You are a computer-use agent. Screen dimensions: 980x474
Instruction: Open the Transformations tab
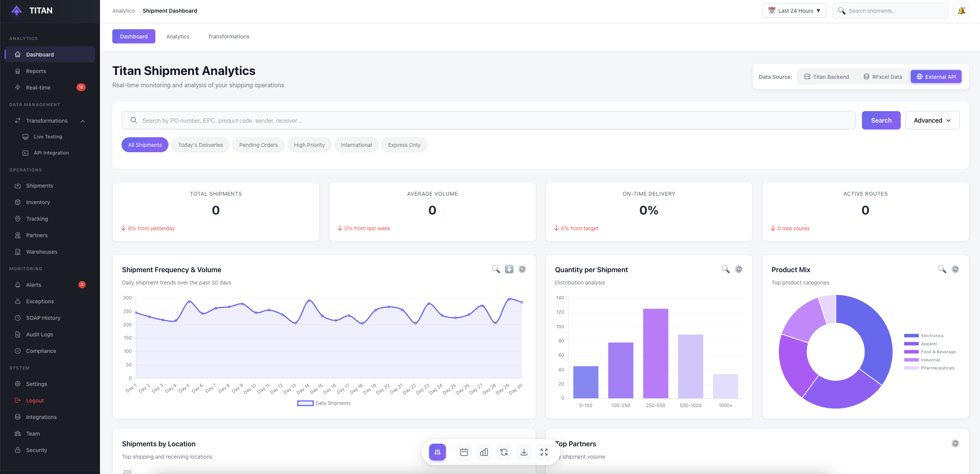click(228, 36)
